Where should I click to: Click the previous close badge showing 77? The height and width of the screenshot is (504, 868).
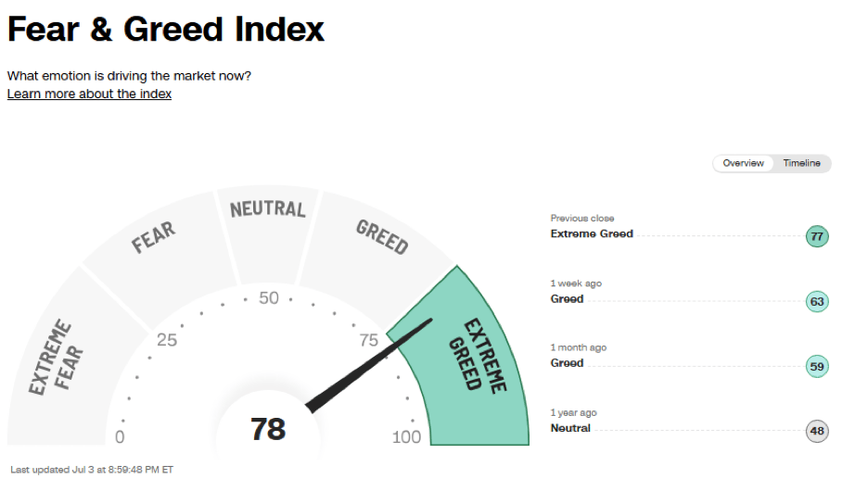[816, 237]
